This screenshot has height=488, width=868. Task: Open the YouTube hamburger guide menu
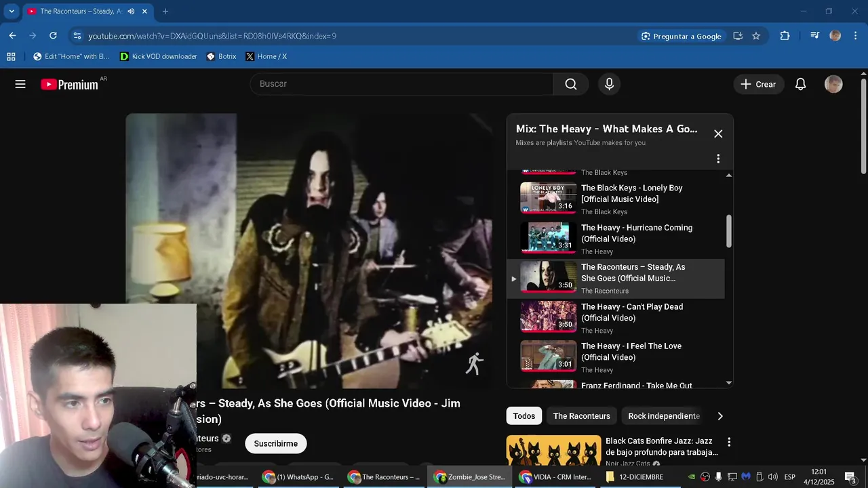[x=20, y=84]
